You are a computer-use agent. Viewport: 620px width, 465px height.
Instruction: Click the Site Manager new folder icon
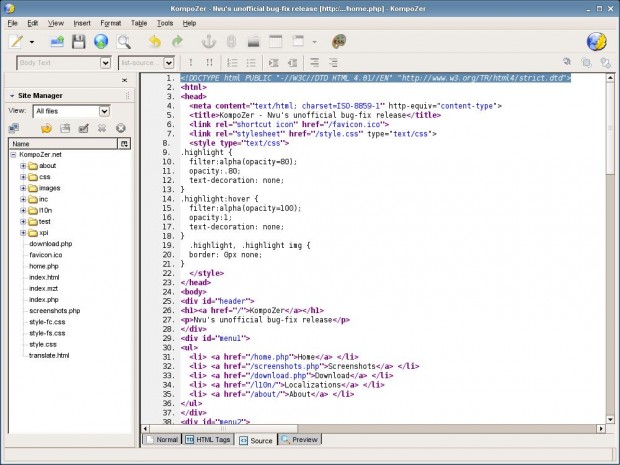pos(65,128)
